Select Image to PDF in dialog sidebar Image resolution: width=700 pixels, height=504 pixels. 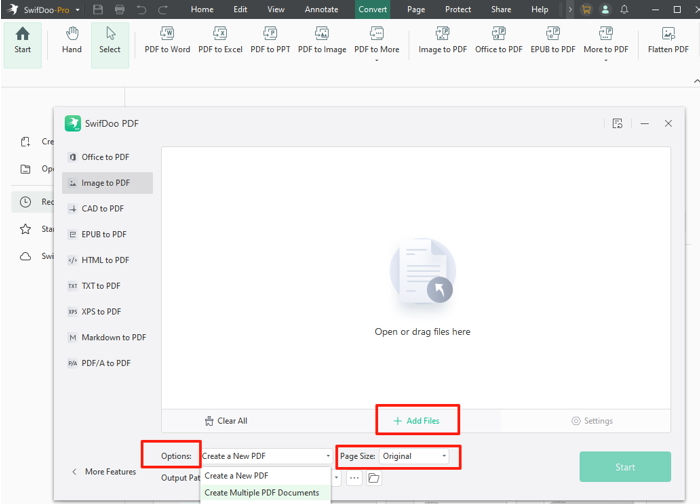(108, 183)
